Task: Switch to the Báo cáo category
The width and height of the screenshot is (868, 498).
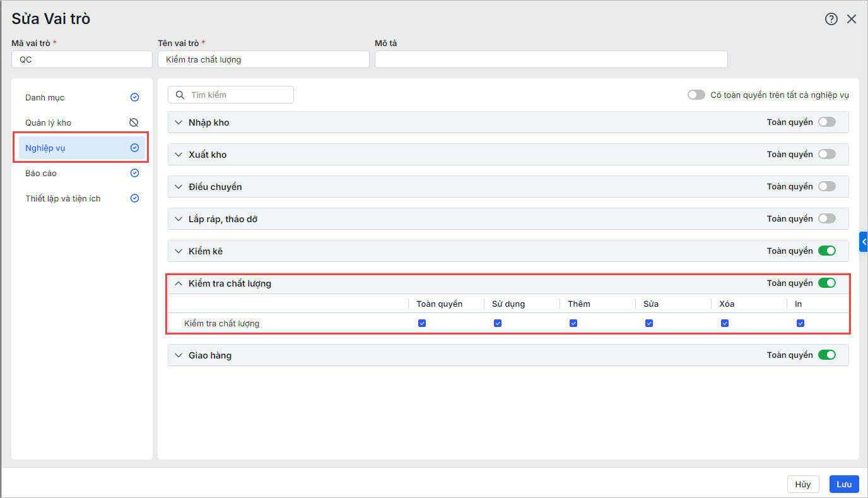Action: pos(41,173)
